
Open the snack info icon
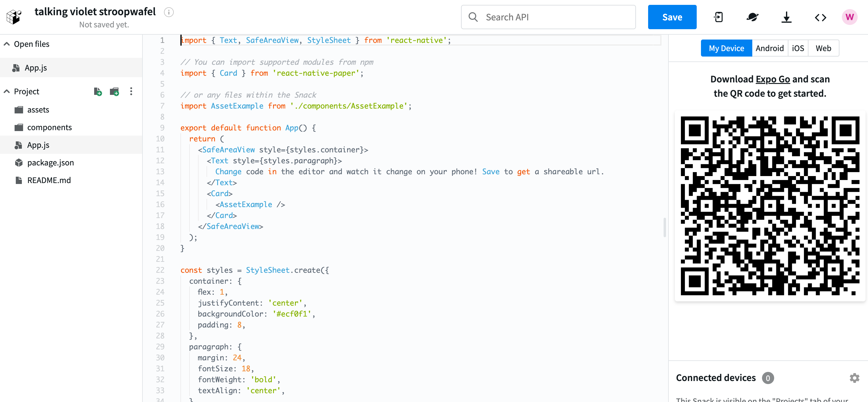[x=169, y=12]
